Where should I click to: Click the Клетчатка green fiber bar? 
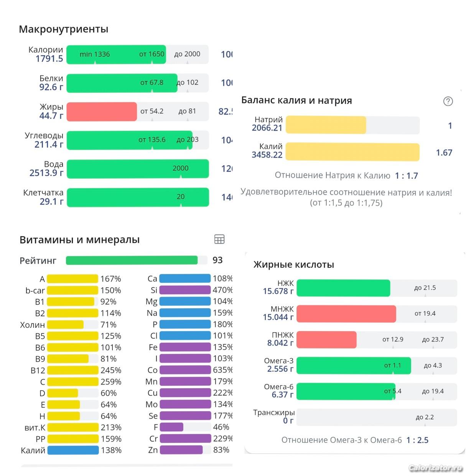tap(138, 197)
